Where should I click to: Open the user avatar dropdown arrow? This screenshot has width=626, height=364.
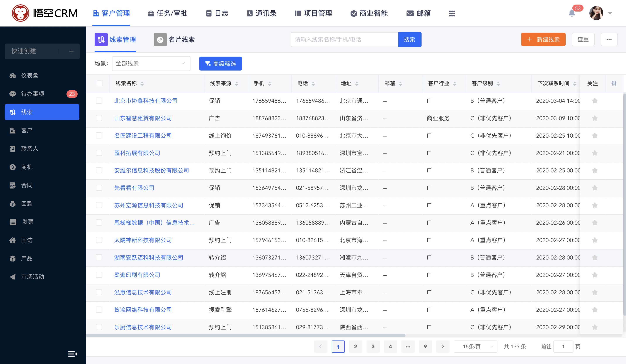610,13
